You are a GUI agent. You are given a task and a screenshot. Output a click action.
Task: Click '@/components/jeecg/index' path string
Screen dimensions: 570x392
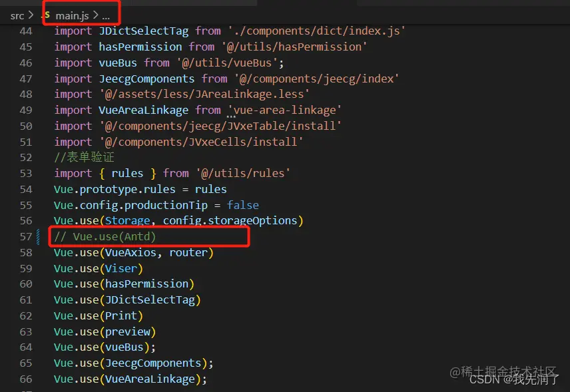pos(316,79)
